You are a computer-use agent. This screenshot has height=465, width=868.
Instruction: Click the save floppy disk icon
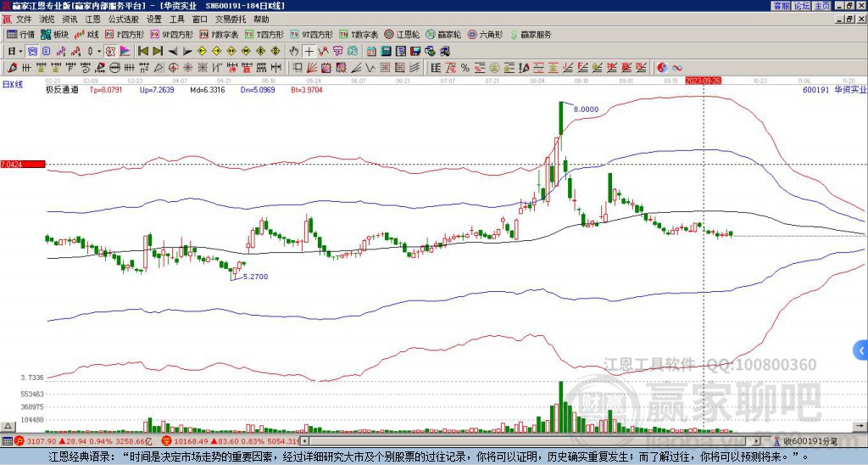coord(415,52)
